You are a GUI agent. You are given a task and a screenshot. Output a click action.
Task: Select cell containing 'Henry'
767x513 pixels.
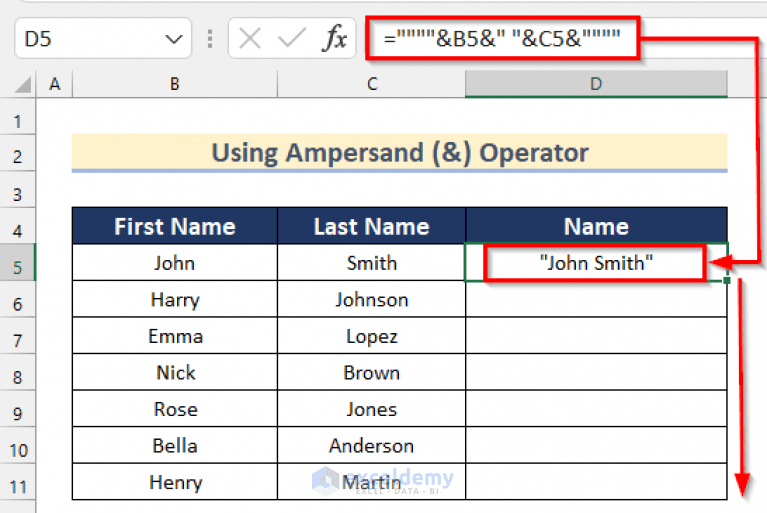(x=175, y=482)
